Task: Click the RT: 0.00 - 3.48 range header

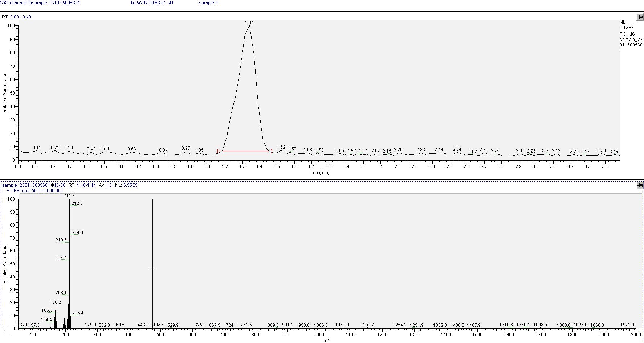Action: (x=17, y=17)
